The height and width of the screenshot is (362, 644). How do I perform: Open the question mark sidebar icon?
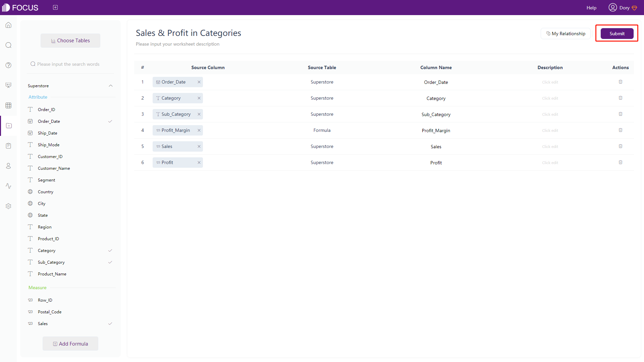8,65
